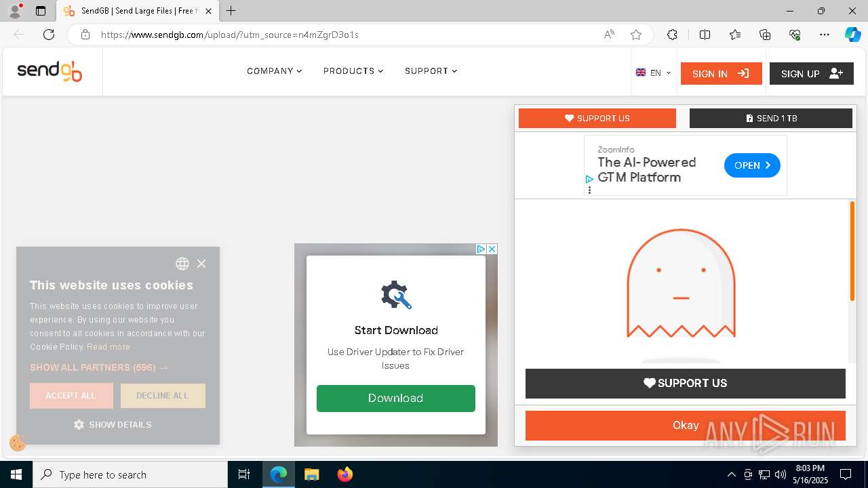Open the notification center
Viewport: 868px width, 488px height.
846,474
